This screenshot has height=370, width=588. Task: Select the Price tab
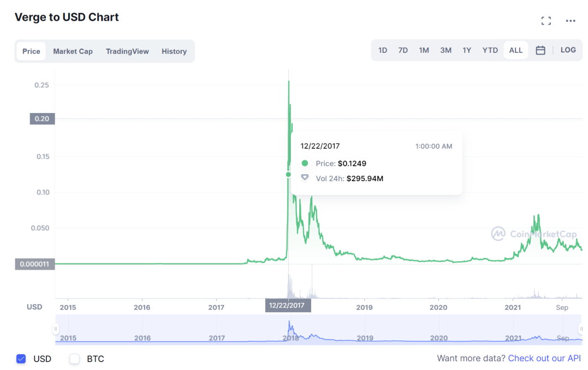point(31,51)
